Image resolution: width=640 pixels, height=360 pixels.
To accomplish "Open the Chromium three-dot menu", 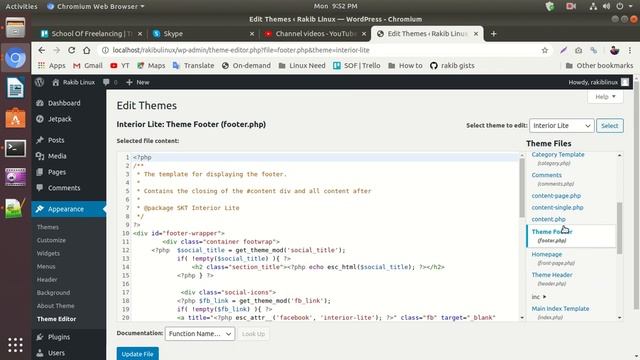I will click(630, 50).
